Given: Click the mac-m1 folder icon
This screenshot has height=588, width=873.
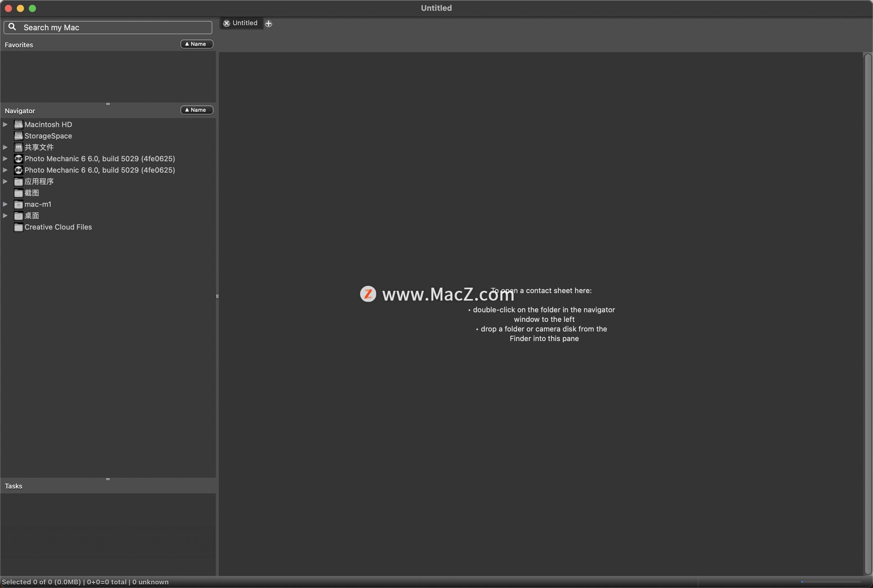Looking at the screenshot, I should click(x=18, y=204).
